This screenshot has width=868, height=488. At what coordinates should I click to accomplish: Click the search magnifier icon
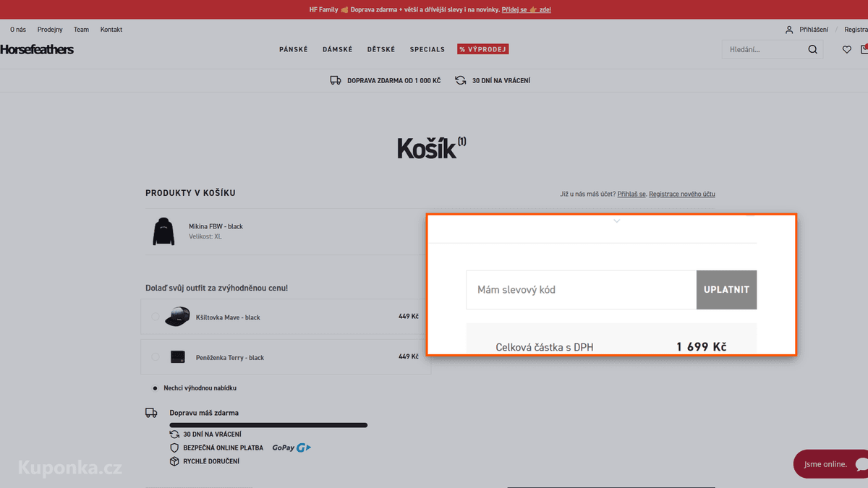click(x=812, y=50)
